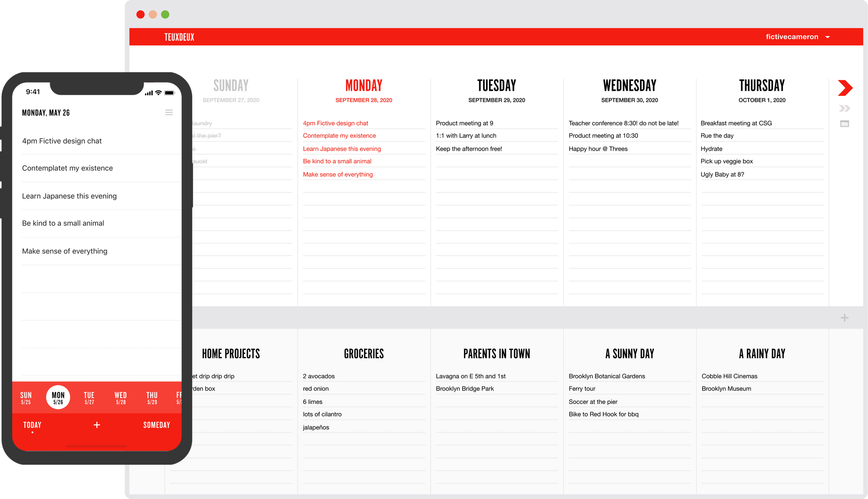The width and height of the screenshot is (868, 499).
Task: Select the MON tab in mobile navigation
Action: pos(58,397)
